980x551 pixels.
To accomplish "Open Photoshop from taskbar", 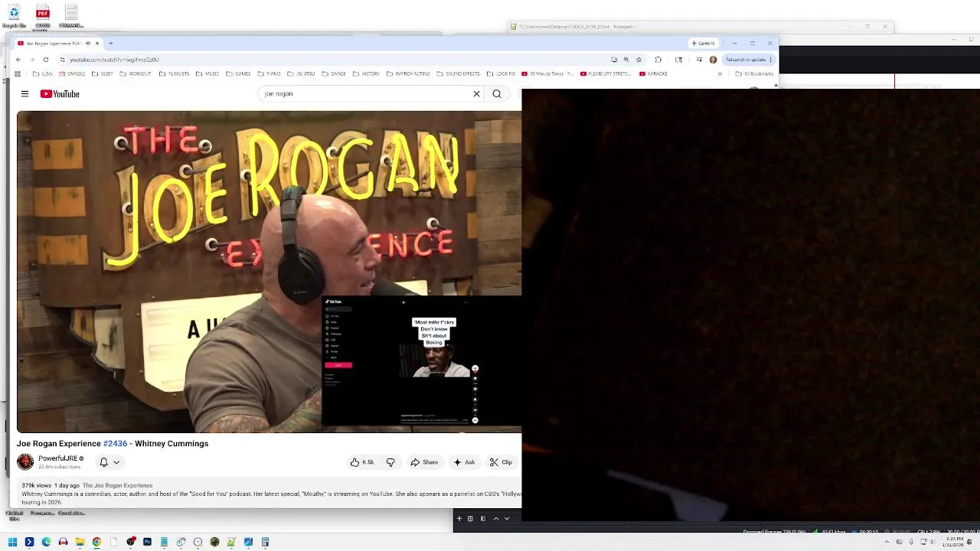I will tap(147, 542).
